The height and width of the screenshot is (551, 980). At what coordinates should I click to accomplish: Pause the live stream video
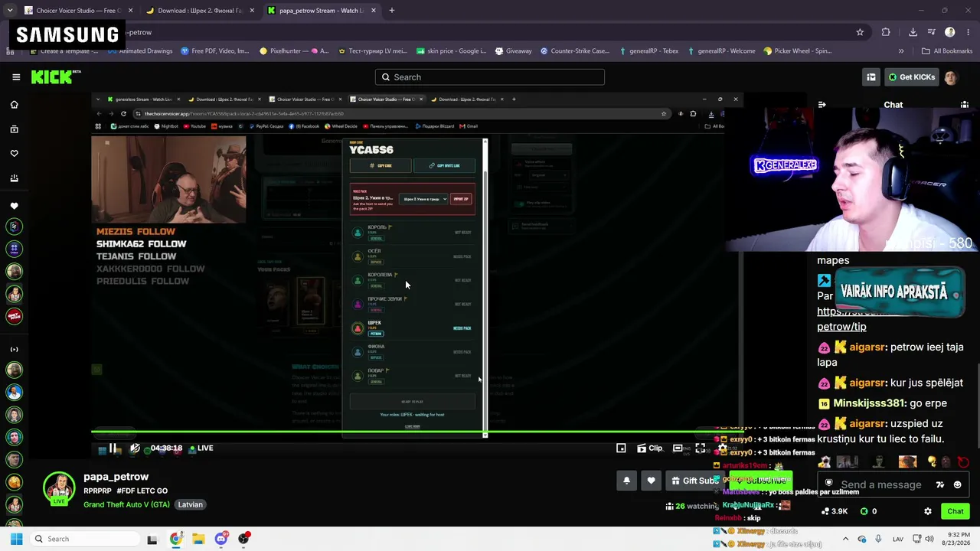click(113, 448)
